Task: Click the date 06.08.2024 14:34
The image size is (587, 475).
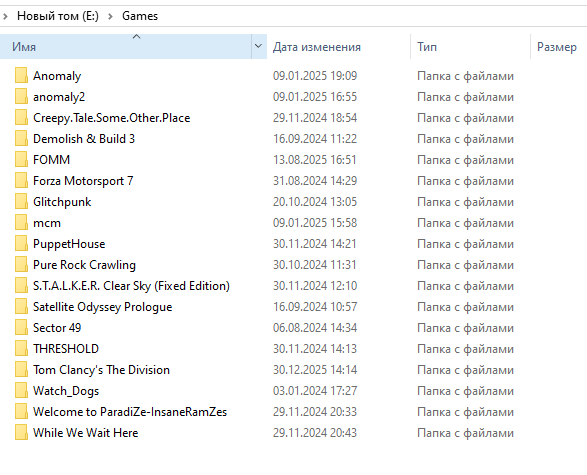Action: click(315, 328)
